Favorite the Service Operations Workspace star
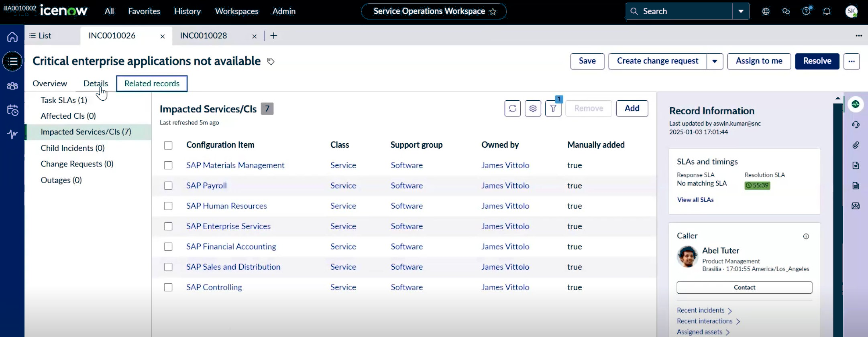 [x=493, y=12]
